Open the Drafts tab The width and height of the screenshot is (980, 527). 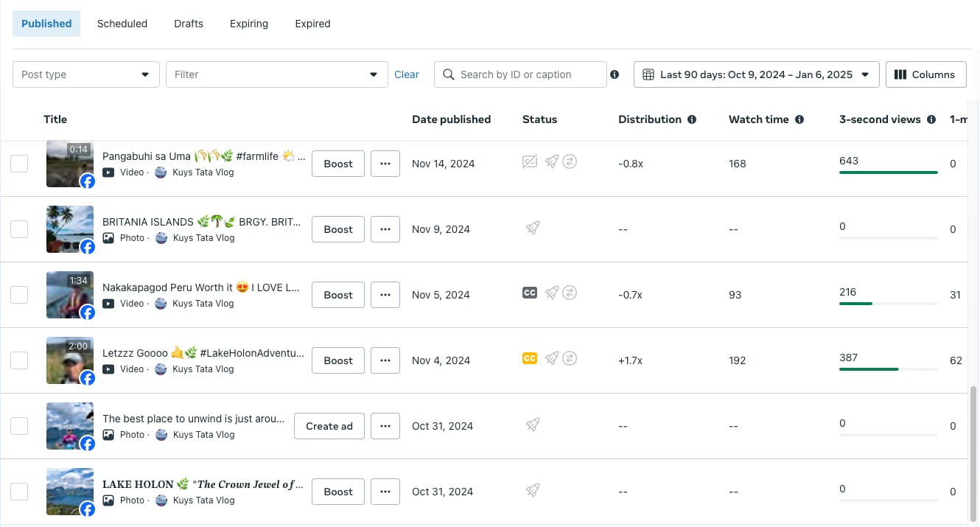point(189,24)
